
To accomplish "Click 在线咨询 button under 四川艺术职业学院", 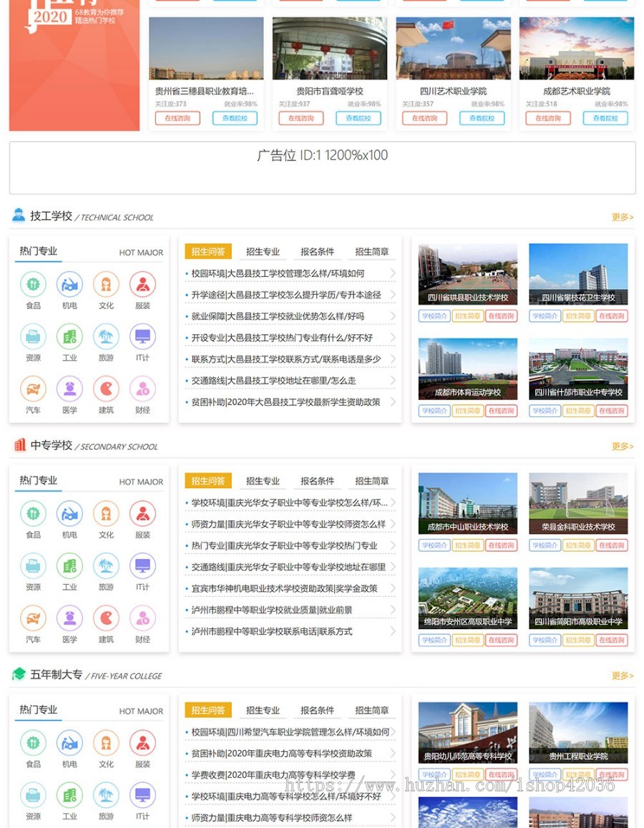I will tap(424, 118).
